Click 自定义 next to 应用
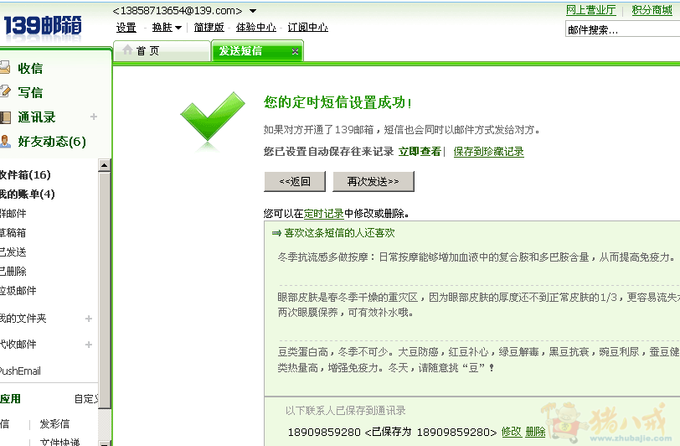This screenshot has height=446, width=680. click(x=86, y=399)
